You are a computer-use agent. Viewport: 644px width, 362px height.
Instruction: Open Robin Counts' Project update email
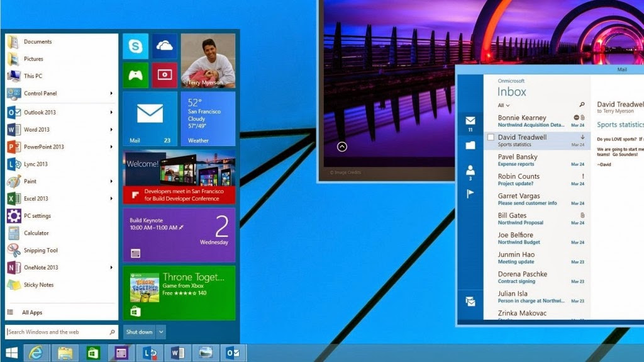point(537,179)
